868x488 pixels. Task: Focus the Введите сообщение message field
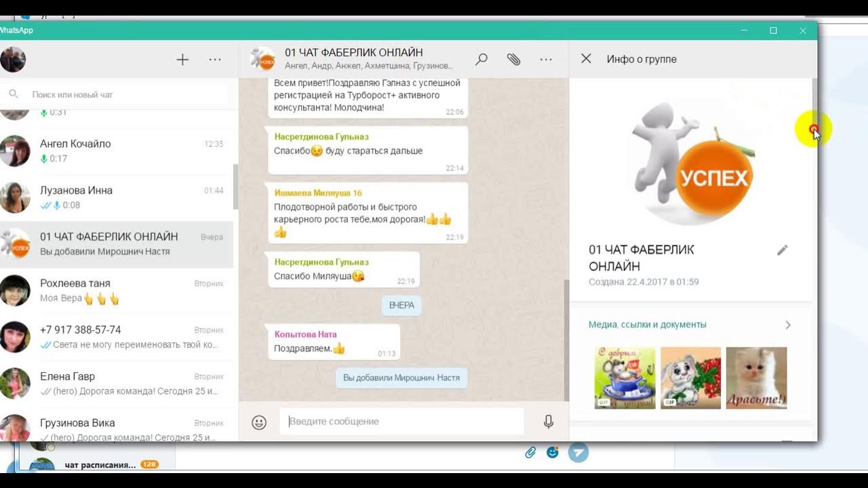[x=401, y=422]
